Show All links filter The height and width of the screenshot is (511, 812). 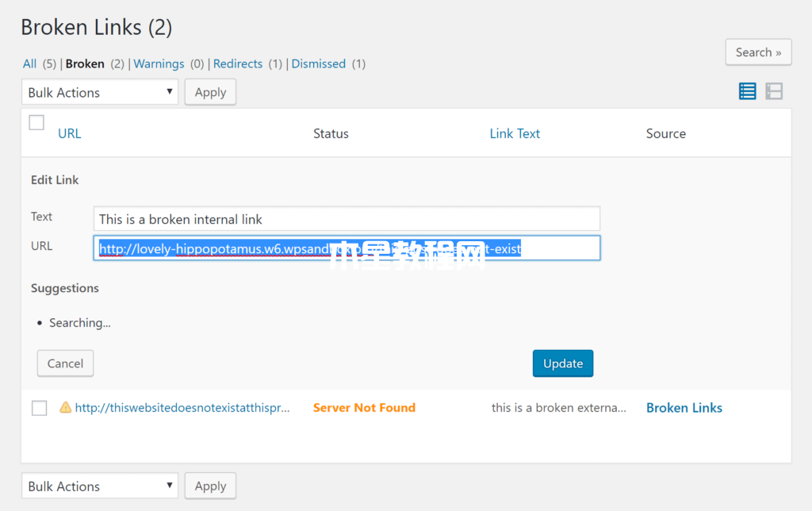tap(29, 63)
